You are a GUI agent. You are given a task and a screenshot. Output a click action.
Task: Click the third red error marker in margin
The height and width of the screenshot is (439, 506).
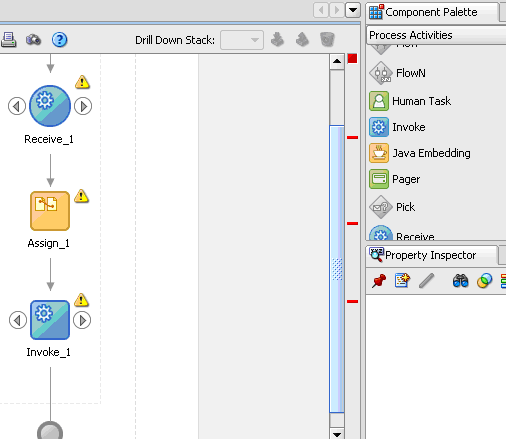(x=352, y=301)
